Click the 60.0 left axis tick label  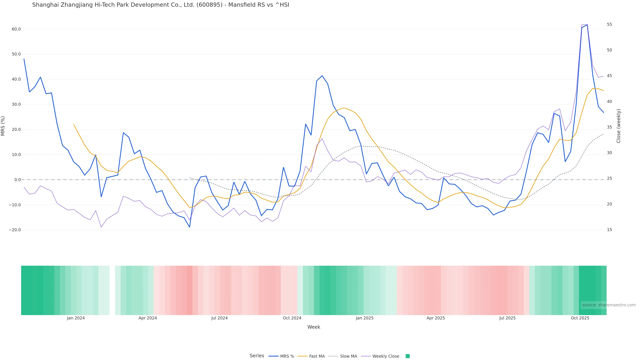[16, 29]
